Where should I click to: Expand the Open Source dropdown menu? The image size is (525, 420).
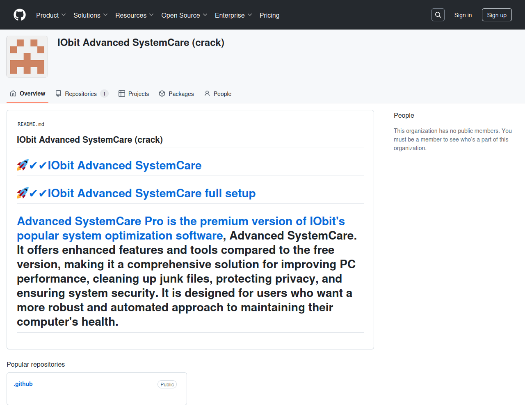185,15
